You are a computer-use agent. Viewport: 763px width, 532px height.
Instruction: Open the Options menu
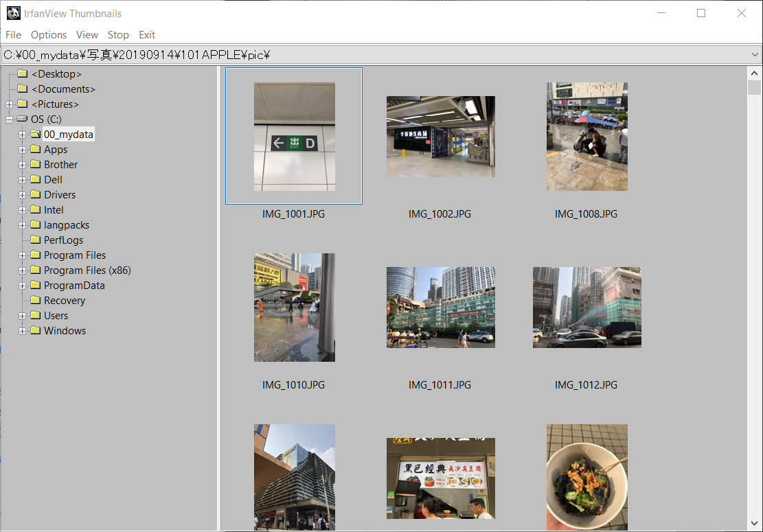(49, 35)
